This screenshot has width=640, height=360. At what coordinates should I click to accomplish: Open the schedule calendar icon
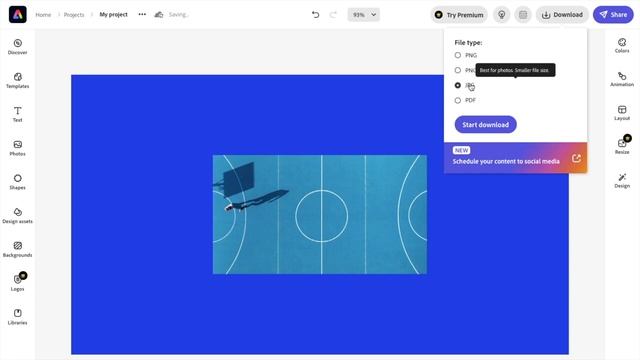pyautogui.click(x=523, y=15)
